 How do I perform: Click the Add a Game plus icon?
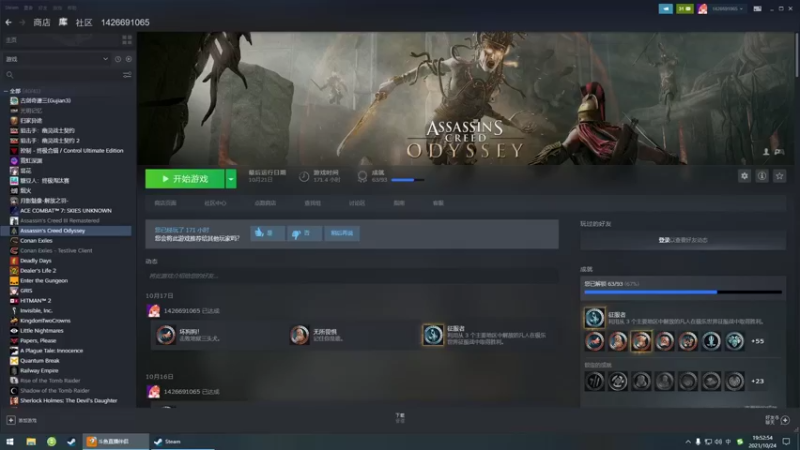pos(11,420)
